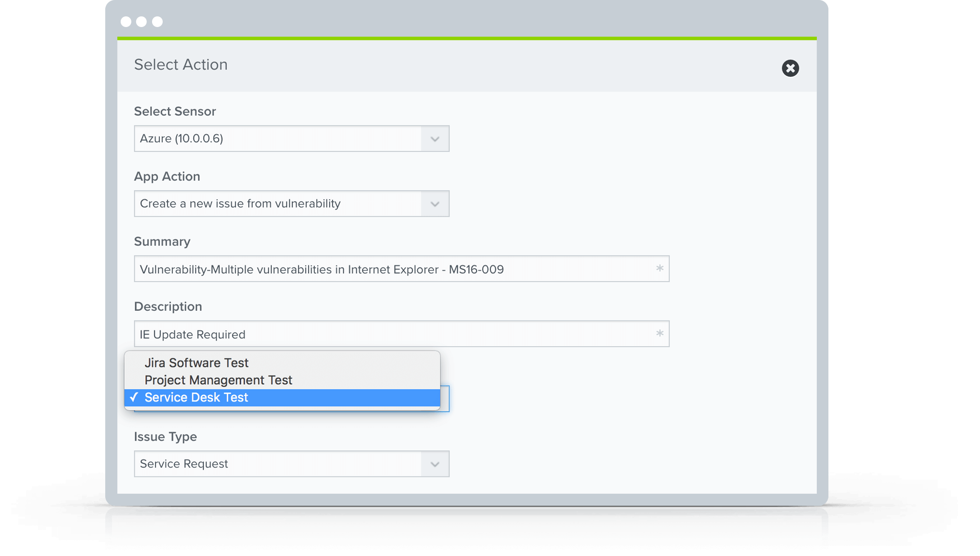Click the asterisk icon in the Description field
Screen dimensions: 980x556
tap(659, 334)
